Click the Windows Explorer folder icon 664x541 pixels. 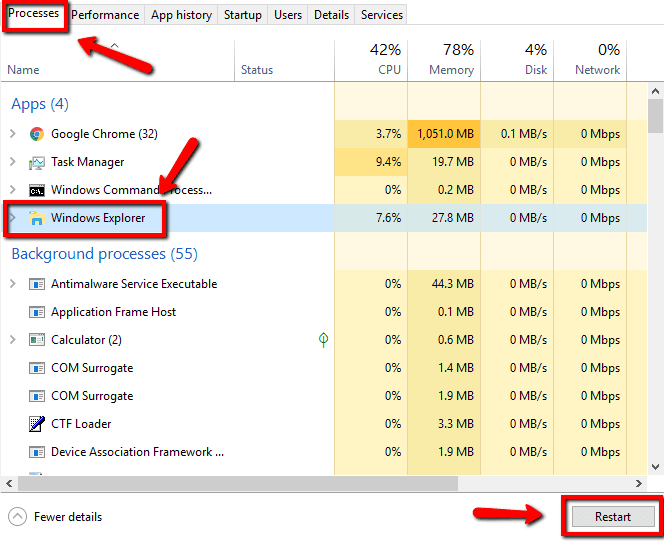point(37,218)
